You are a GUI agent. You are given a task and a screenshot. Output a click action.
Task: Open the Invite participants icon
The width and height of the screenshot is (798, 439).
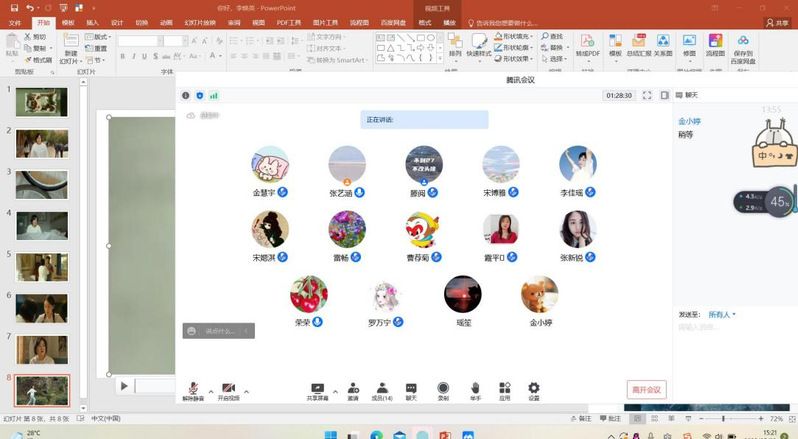[x=352, y=388]
